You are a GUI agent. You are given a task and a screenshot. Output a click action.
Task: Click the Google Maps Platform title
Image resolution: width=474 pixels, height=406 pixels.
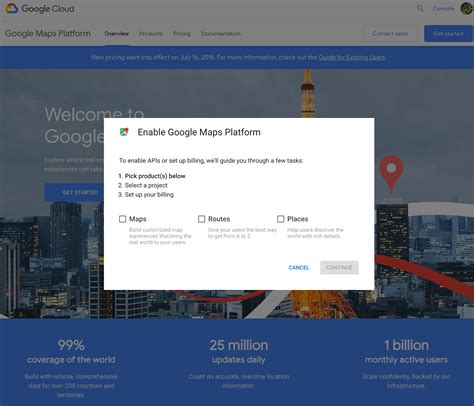coord(48,34)
